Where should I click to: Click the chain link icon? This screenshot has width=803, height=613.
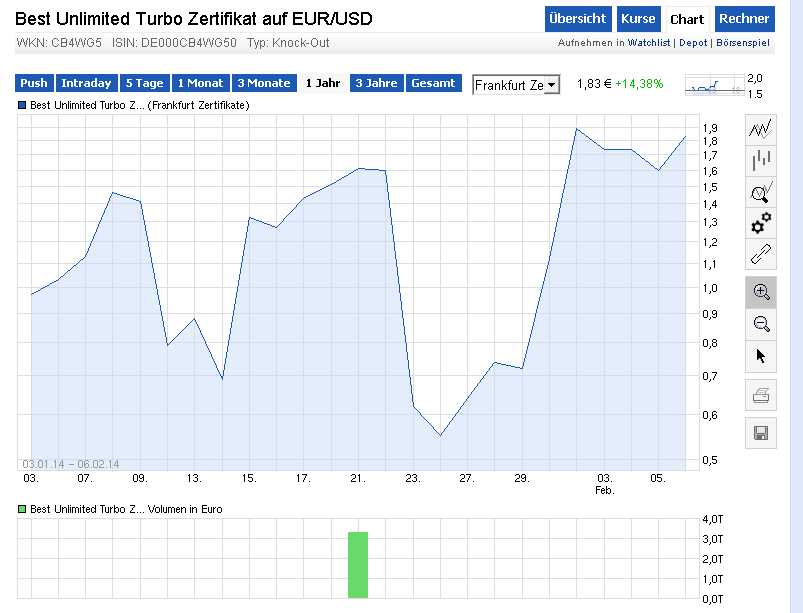click(x=761, y=254)
